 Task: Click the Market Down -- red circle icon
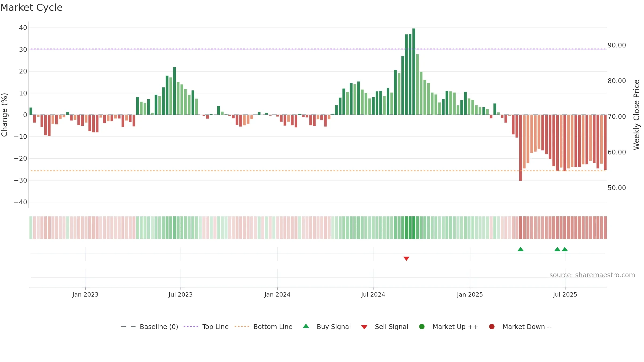point(492,327)
